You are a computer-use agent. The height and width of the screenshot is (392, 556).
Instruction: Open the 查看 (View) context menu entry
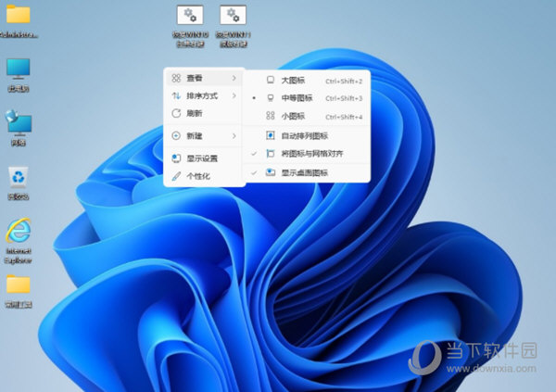click(204, 78)
